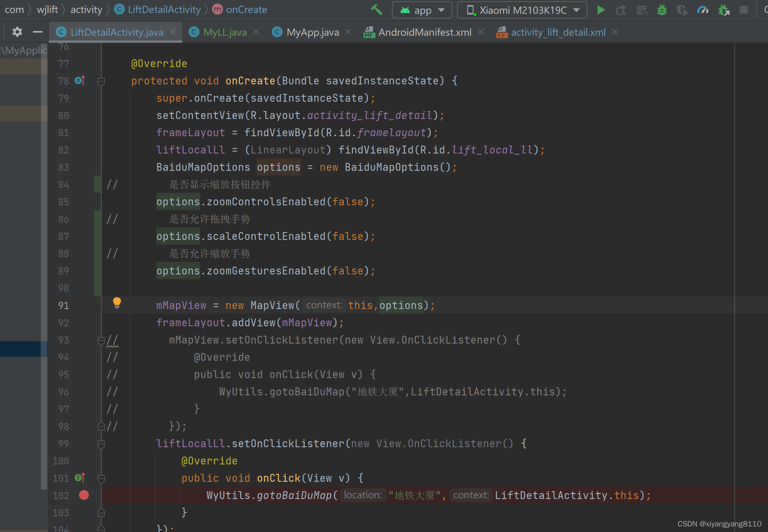Click scaleControlEnabled on line 87
The width and height of the screenshot is (768, 532).
[x=266, y=236]
